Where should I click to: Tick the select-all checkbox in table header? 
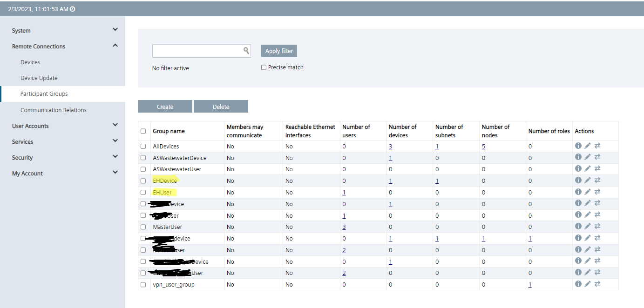tap(143, 131)
